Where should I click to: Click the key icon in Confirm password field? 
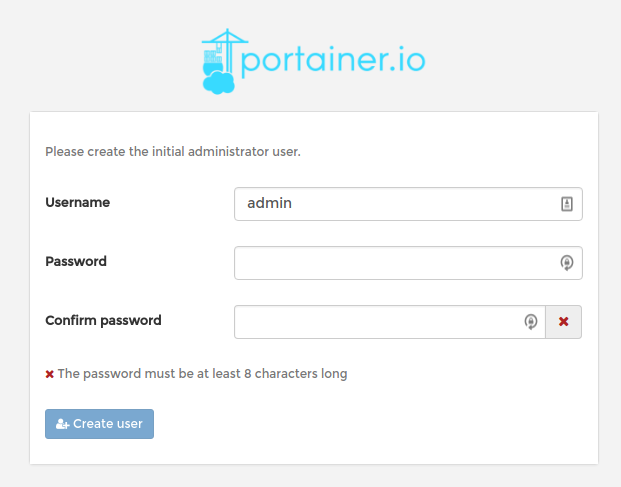tap(531, 322)
